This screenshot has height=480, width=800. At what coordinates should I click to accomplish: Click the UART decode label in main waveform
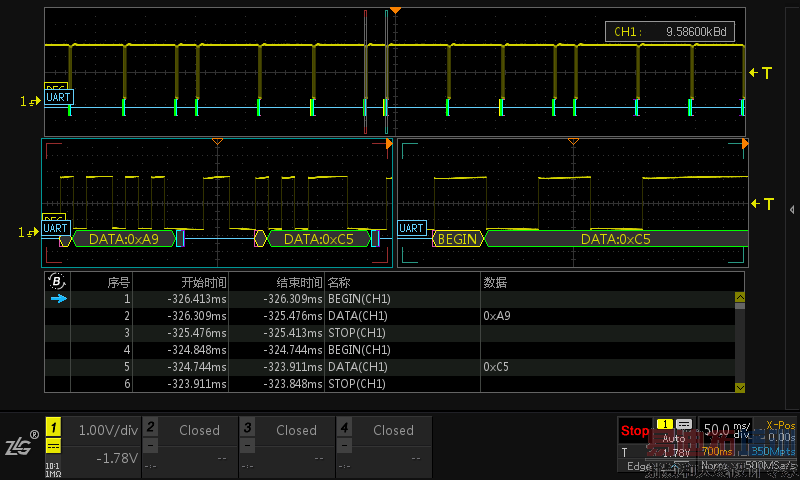(58, 98)
